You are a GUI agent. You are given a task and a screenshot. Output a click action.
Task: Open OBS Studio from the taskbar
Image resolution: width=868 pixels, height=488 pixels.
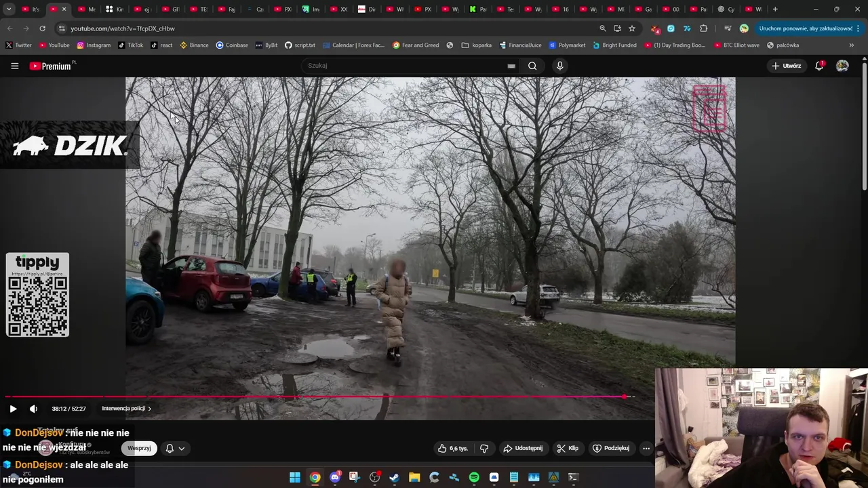tap(374, 477)
